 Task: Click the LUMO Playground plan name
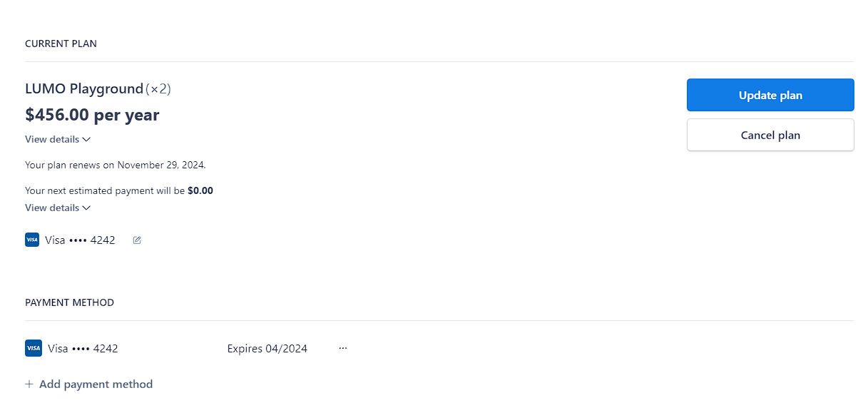[x=84, y=88]
